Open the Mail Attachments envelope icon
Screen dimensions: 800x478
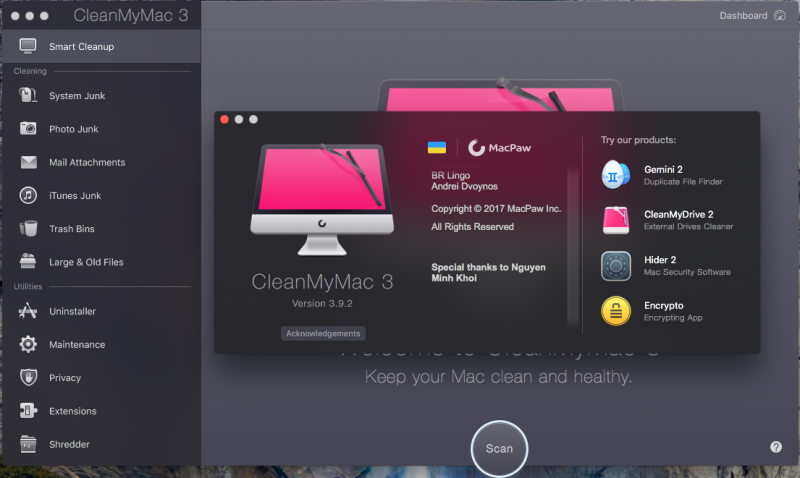[x=29, y=162]
